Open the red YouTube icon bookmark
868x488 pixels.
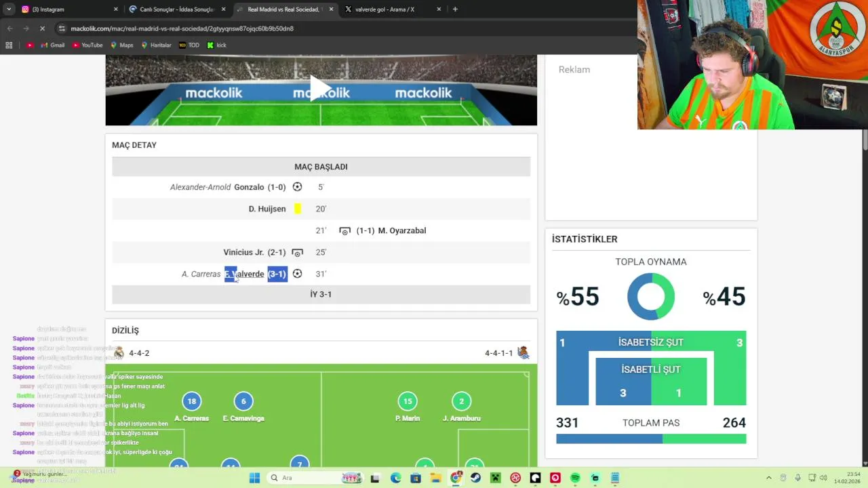pyautogui.click(x=30, y=45)
